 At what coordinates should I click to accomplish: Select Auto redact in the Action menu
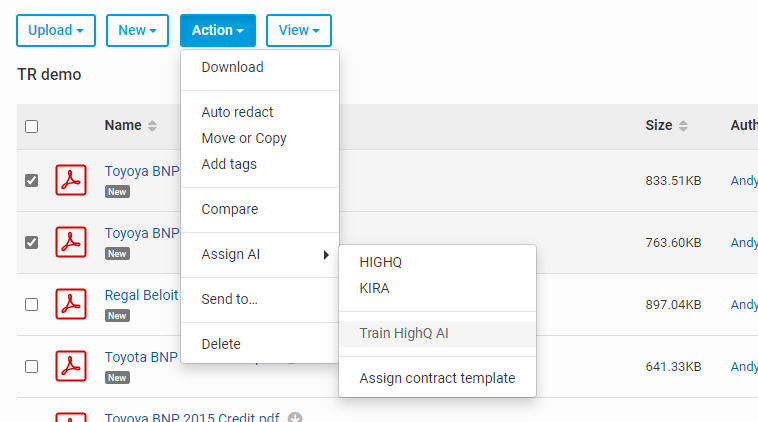coord(237,112)
